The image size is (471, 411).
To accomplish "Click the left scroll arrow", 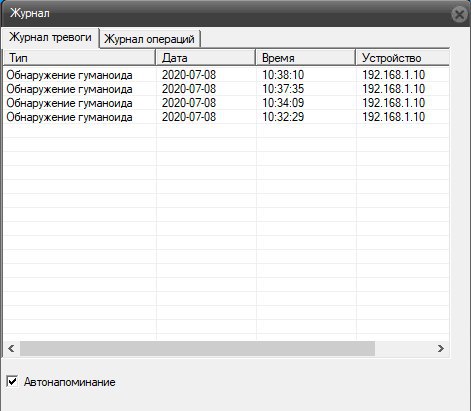I will coord(11,349).
